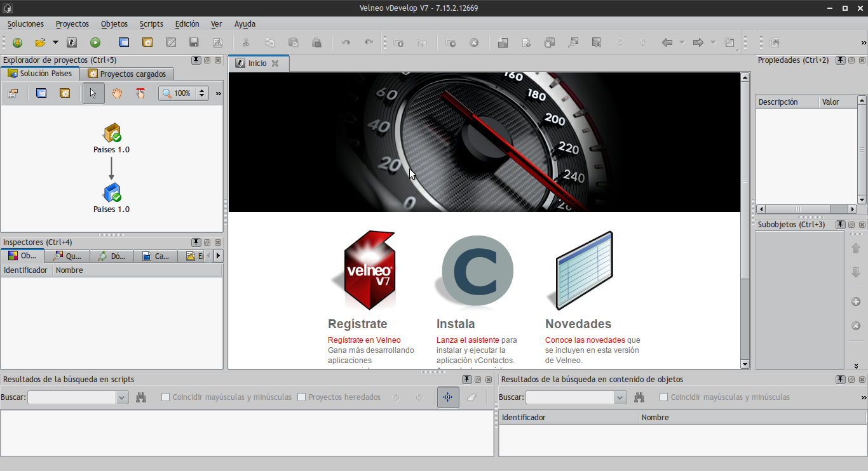
Task: Expand the Buscar combo box in scripts search
Action: point(122,397)
